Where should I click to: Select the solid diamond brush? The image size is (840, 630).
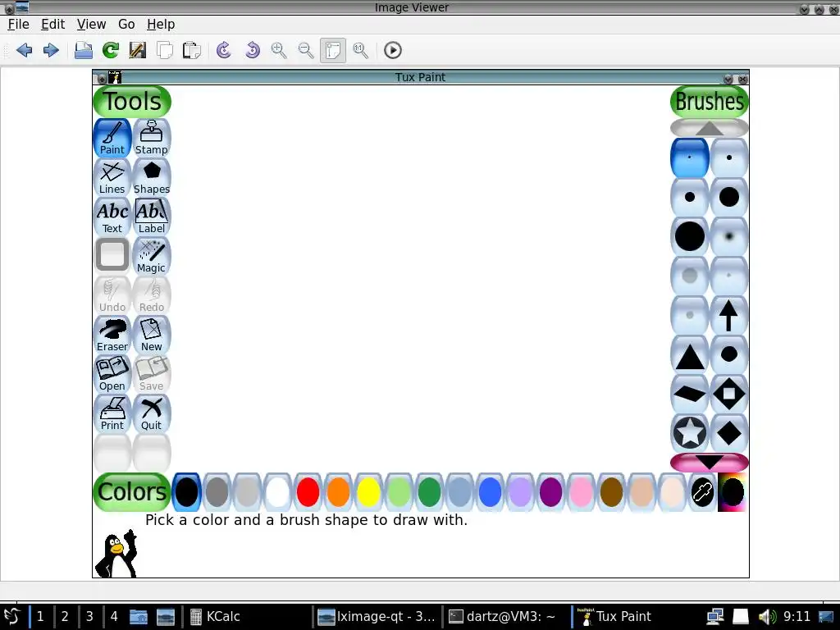tap(728, 433)
